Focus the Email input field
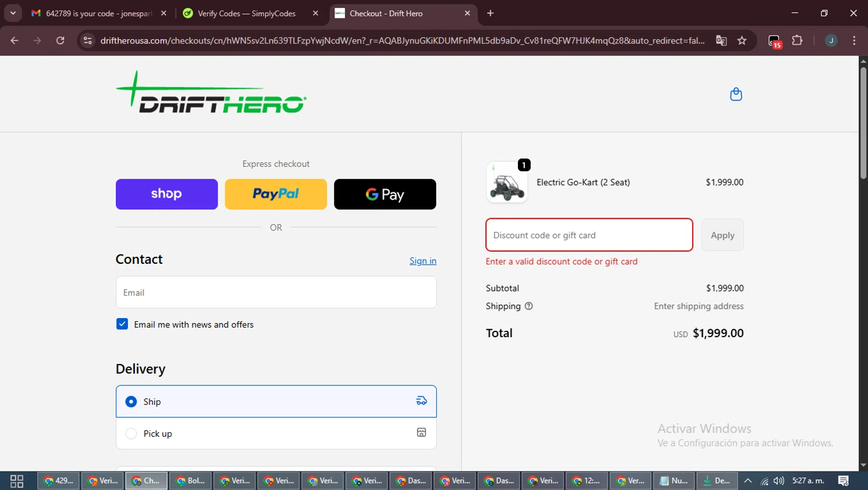 [x=276, y=292]
